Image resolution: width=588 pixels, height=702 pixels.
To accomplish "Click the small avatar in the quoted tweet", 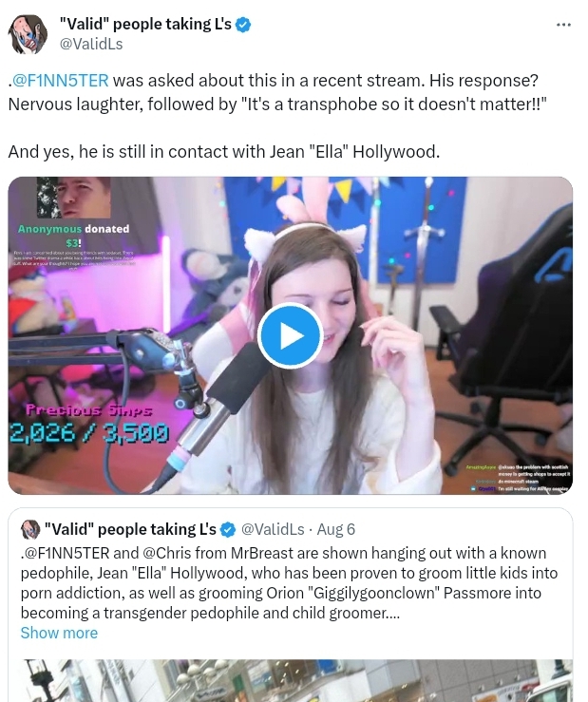I will [x=30, y=529].
